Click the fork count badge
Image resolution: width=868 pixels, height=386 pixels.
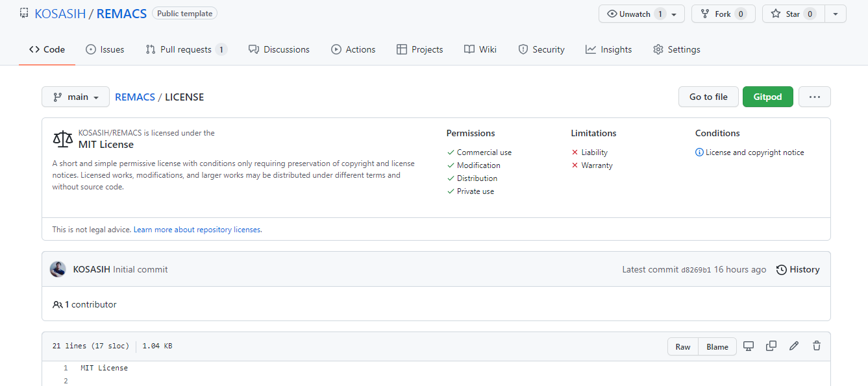[x=741, y=14]
